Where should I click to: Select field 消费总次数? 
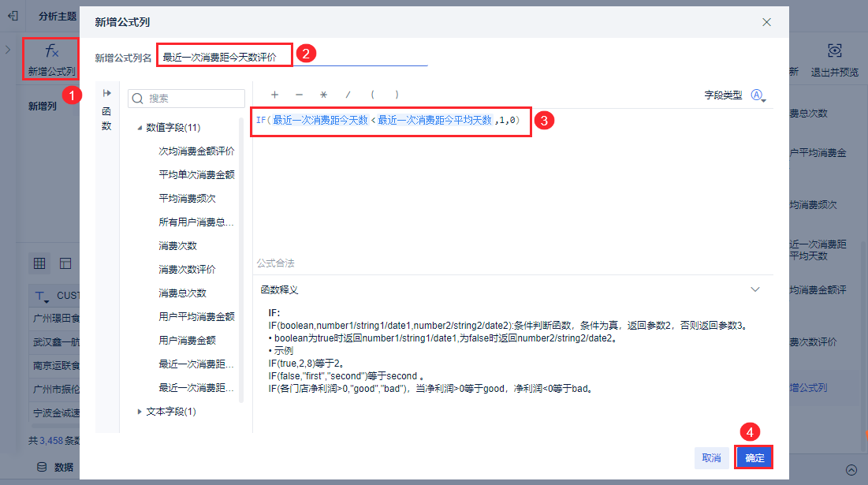coord(182,293)
